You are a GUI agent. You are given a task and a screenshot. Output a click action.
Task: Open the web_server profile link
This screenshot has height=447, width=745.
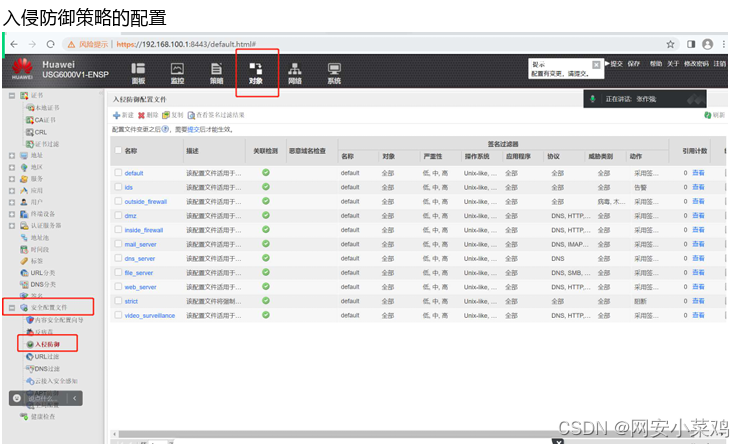(140, 287)
